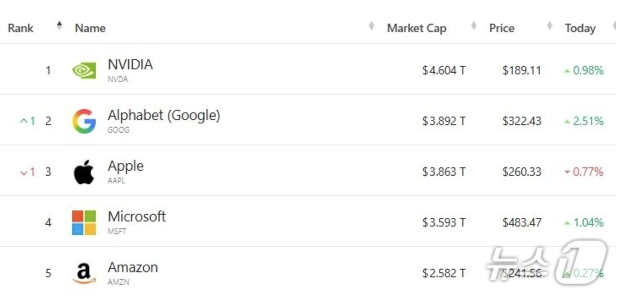Click the Amazon logo icon
644x306 pixels.
point(84,273)
